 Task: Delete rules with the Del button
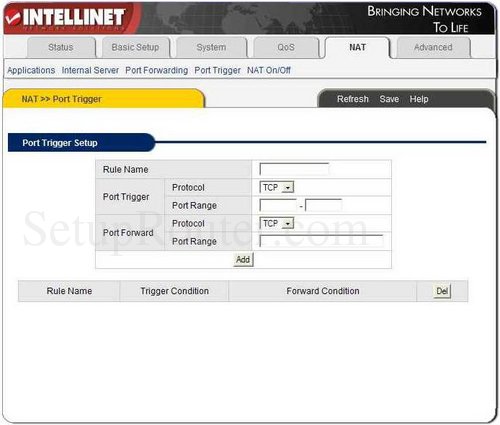[x=442, y=291]
